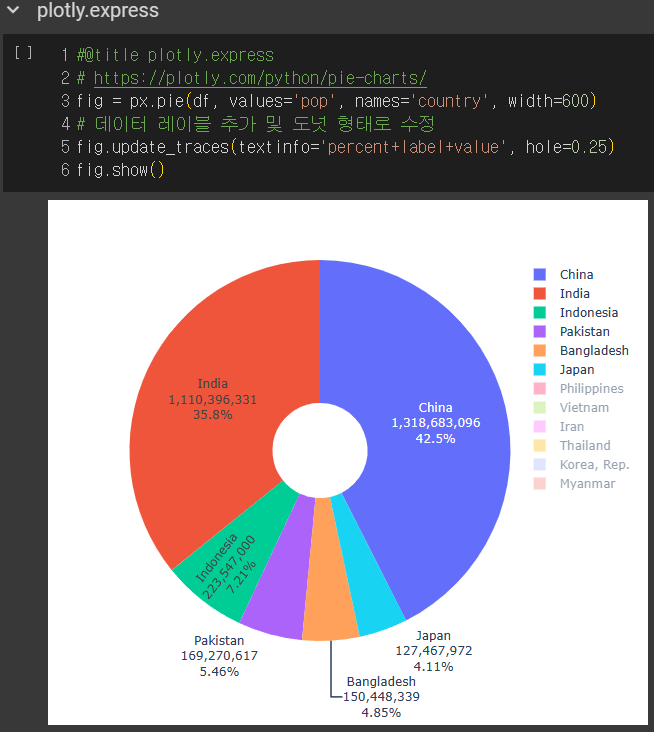Place cursor in fig.update_traces code line
Viewport: 654px width, 732px height.
pyautogui.click(x=345, y=147)
